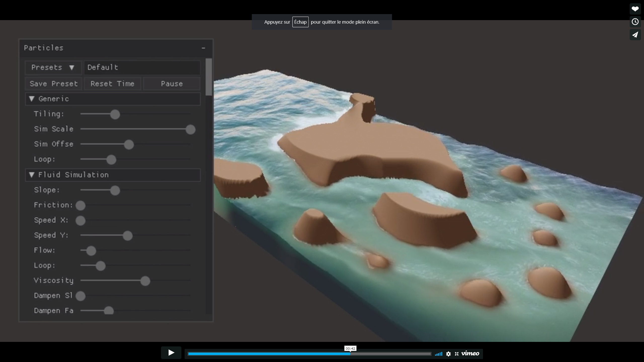Pause the simulation
Viewport: 644px width, 362px height.
point(172,84)
